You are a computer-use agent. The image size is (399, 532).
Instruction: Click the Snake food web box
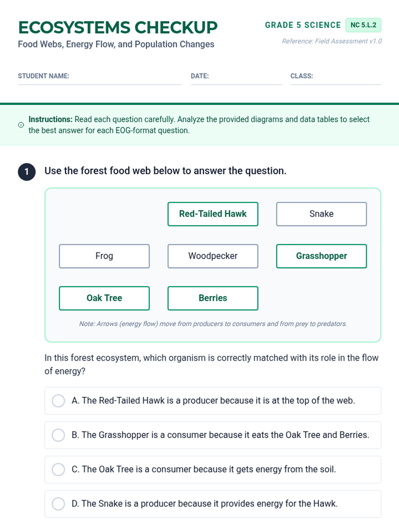pos(322,214)
